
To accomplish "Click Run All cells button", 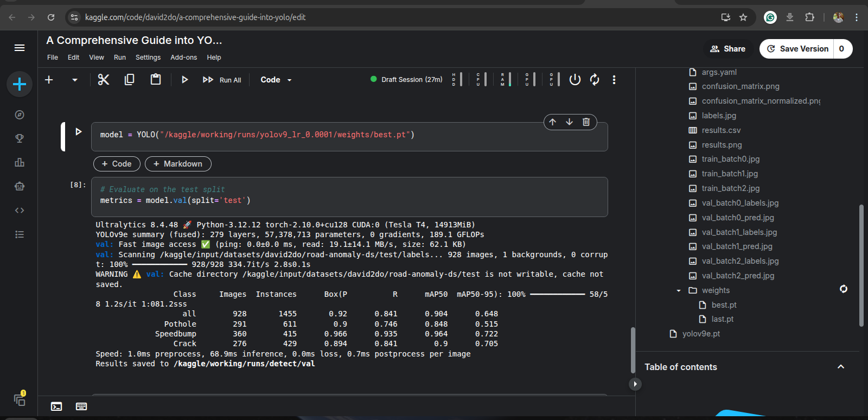I will 222,80.
